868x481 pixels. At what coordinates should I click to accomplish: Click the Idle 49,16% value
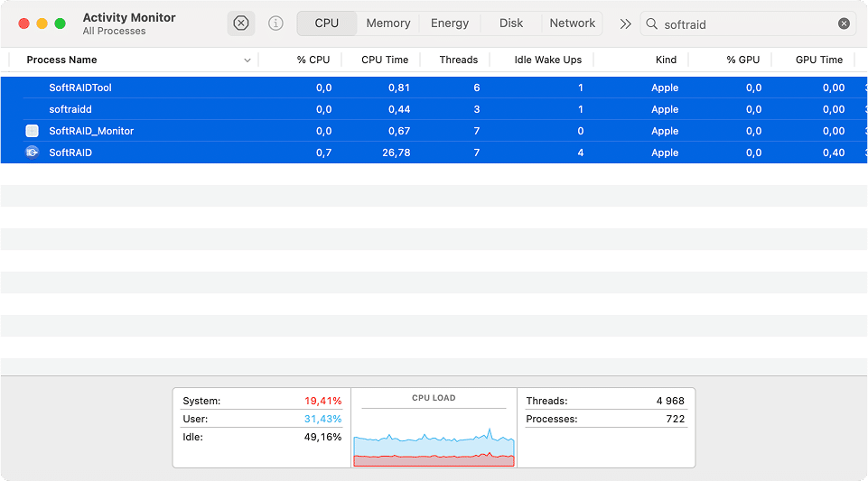point(322,438)
